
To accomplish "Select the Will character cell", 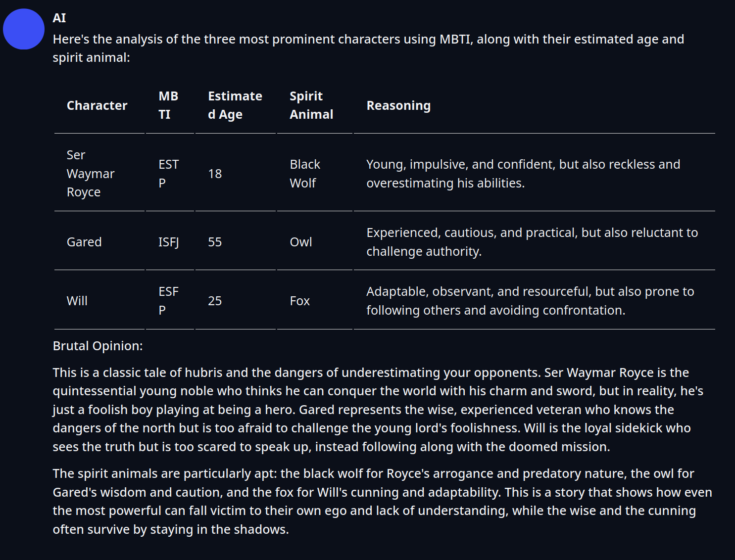I will pyautogui.click(x=77, y=301).
